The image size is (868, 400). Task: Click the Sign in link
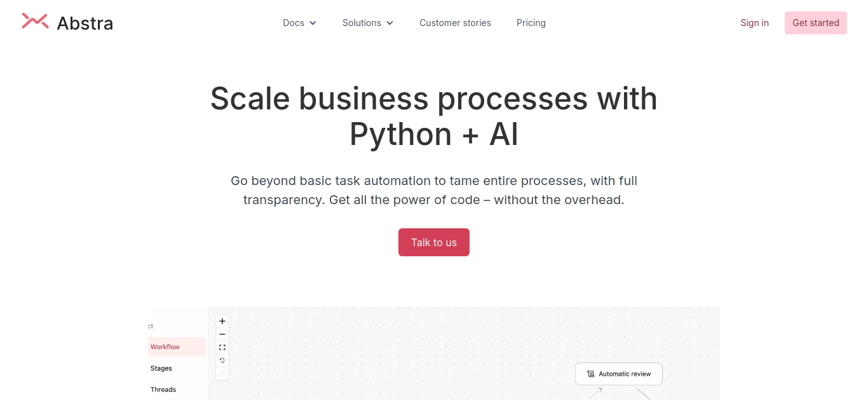(754, 23)
